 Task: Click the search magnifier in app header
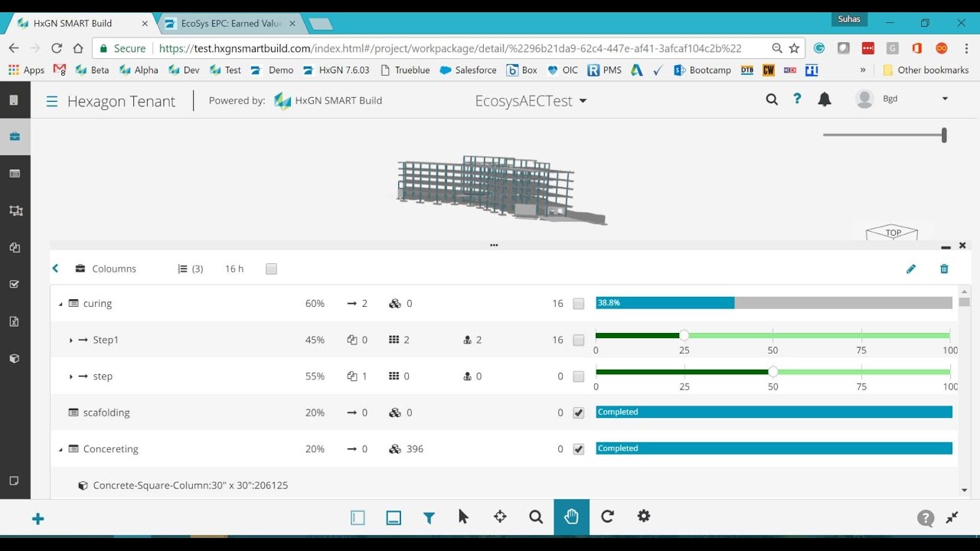point(772,99)
